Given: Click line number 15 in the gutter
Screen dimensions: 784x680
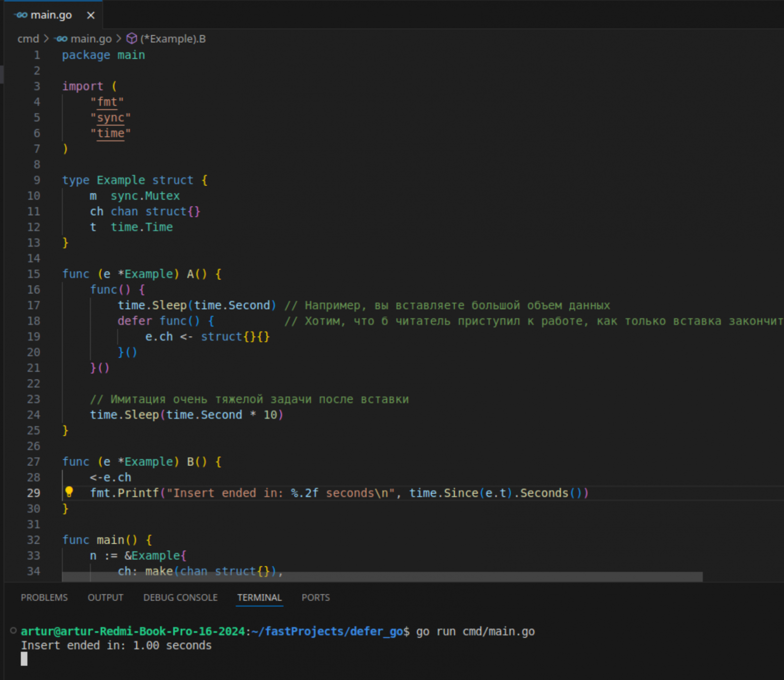Looking at the screenshot, I should click(34, 274).
